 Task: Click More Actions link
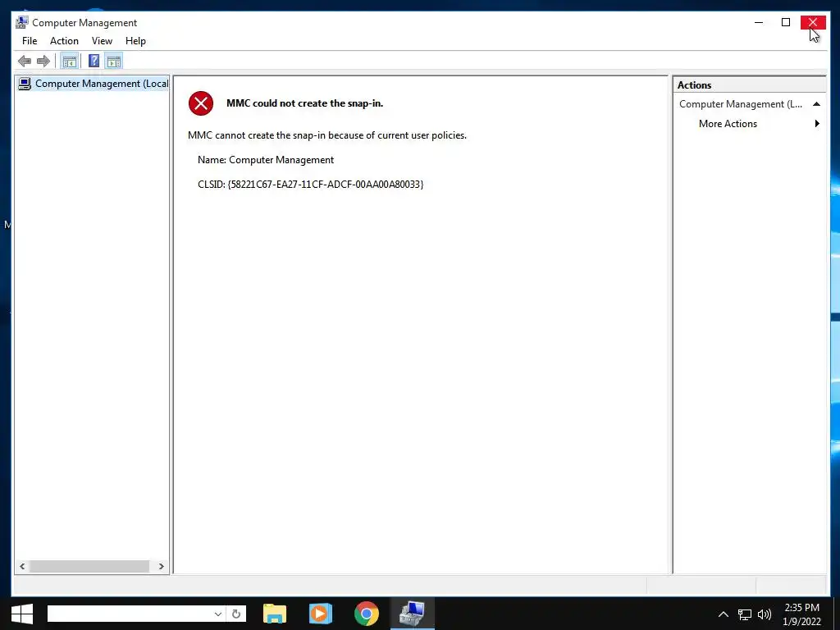728,124
